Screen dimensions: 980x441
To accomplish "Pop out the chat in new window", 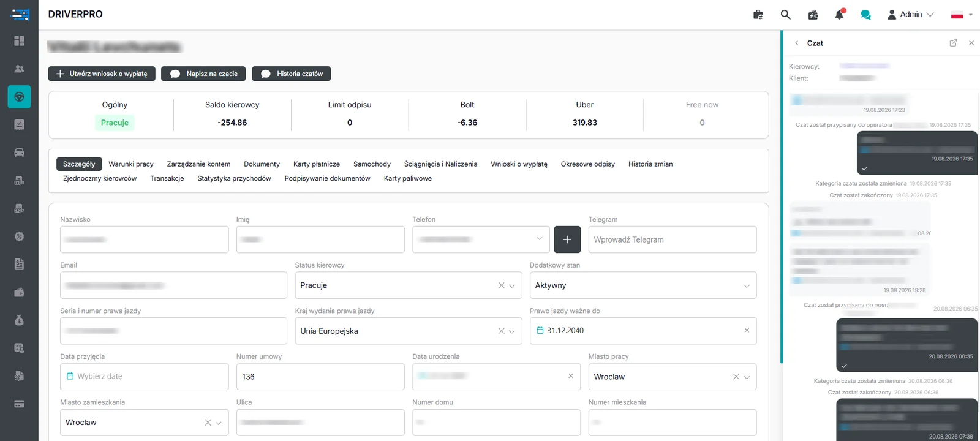I will 953,43.
